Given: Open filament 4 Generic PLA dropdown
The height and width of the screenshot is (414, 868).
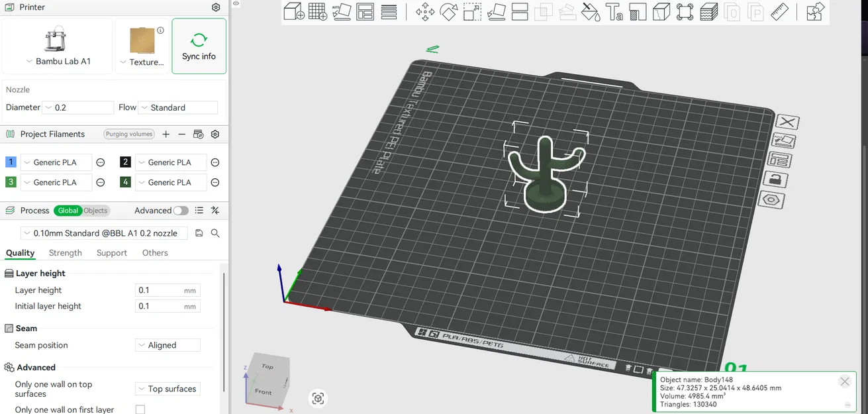Looking at the screenshot, I should pyautogui.click(x=171, y=182).
